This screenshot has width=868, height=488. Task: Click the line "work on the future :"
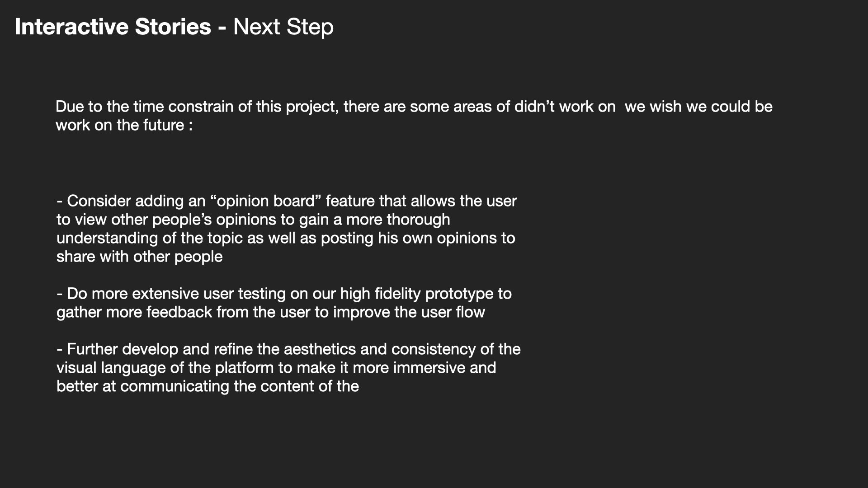tap(124, 125)
